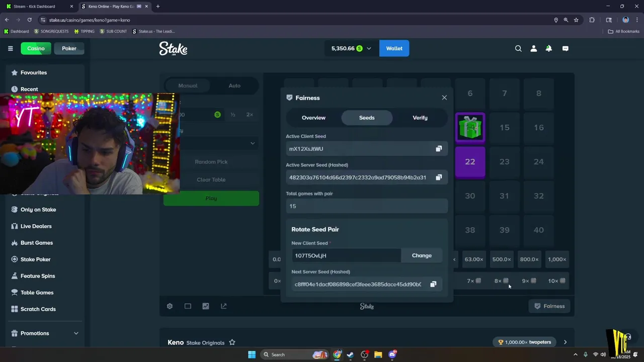The width and height of the screenshot is (644, 362).
Task: Click the 8× hits indicator
Action: click(501, 281)
